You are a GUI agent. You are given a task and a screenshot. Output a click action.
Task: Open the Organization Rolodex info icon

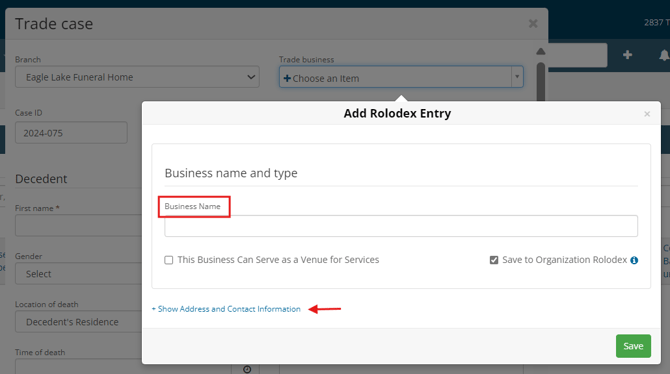click(634, 260)
